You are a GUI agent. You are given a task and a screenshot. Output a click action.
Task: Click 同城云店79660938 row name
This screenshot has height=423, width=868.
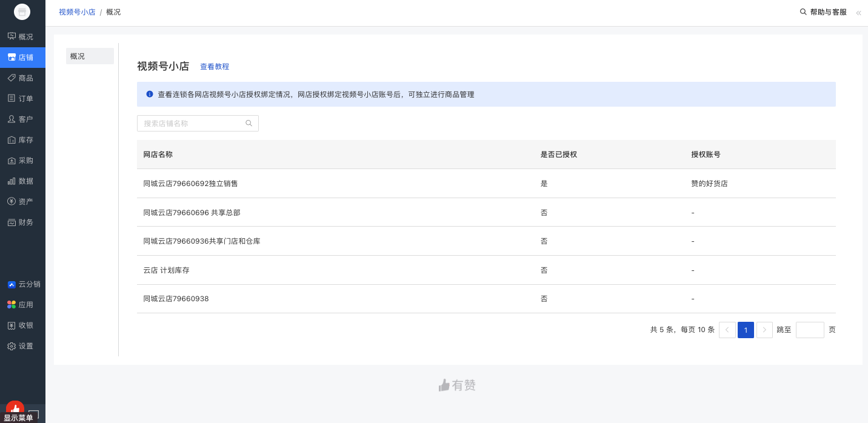176,299
